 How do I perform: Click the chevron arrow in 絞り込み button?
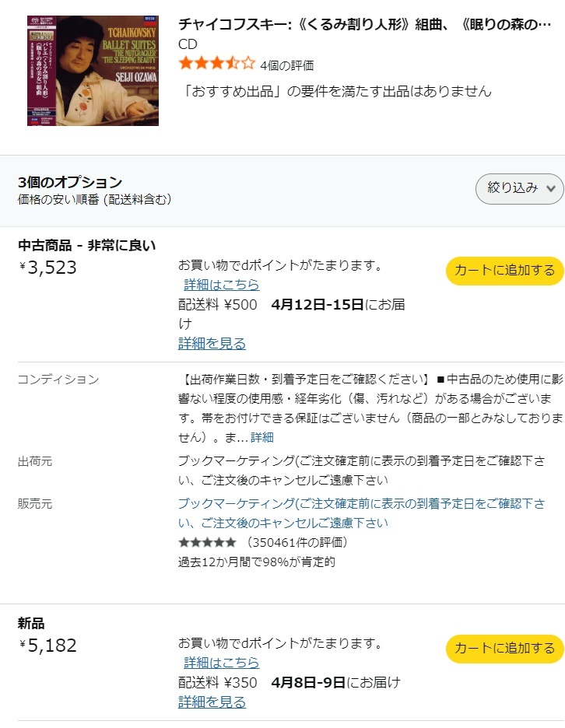click(x=550, y=188)
